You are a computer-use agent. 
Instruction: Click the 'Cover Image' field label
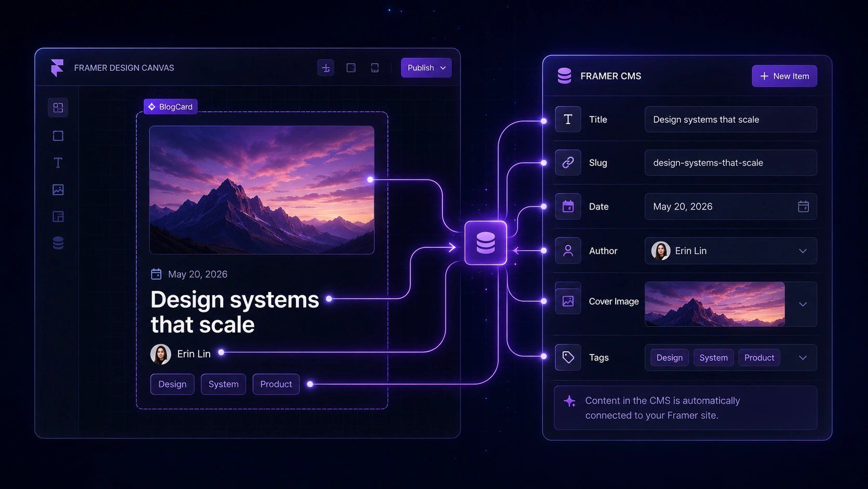click(x=614, y=301)
